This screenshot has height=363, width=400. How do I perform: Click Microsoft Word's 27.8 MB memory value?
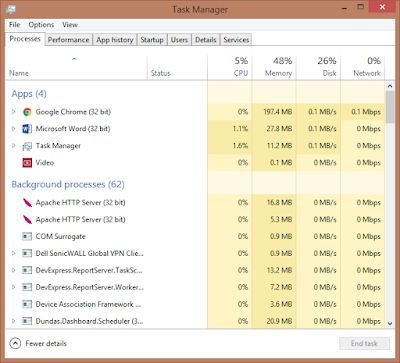coord(279,129)
